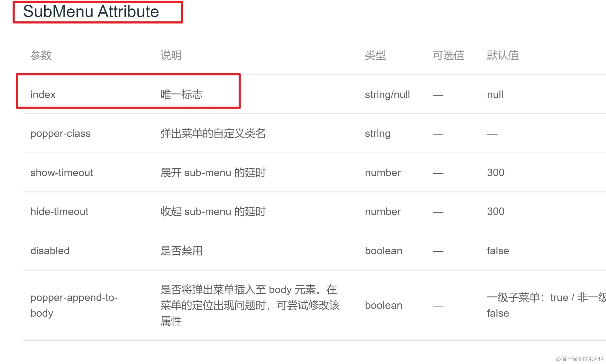Image resolution: width=606 pixels, height=364 pixels.
Task: Click the string/null type cell
Action: 387,94
